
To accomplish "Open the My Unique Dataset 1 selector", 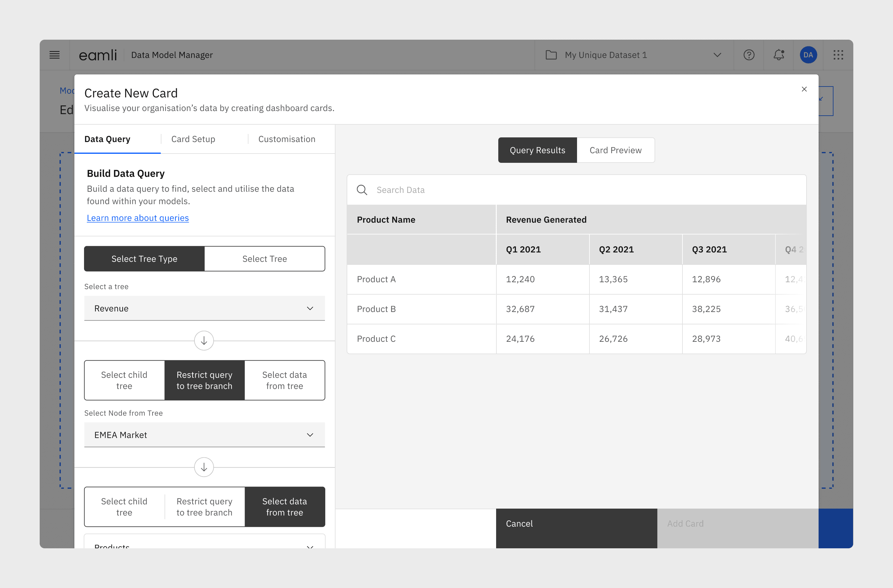I will pyautogui.click(x=633, y=55).
